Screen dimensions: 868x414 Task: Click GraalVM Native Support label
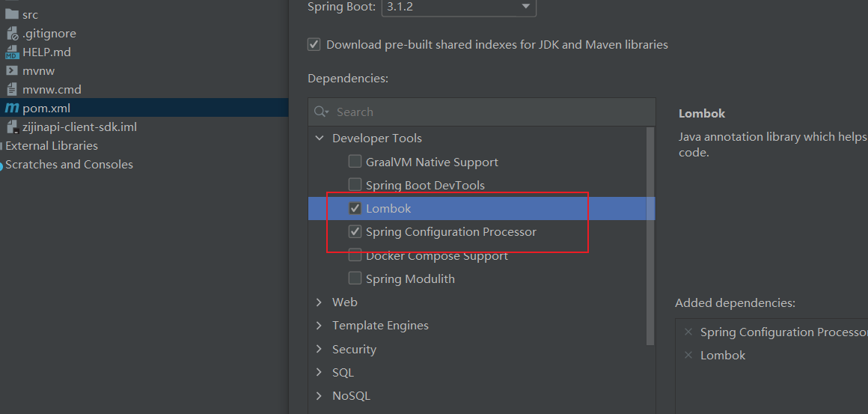point(432,162)
